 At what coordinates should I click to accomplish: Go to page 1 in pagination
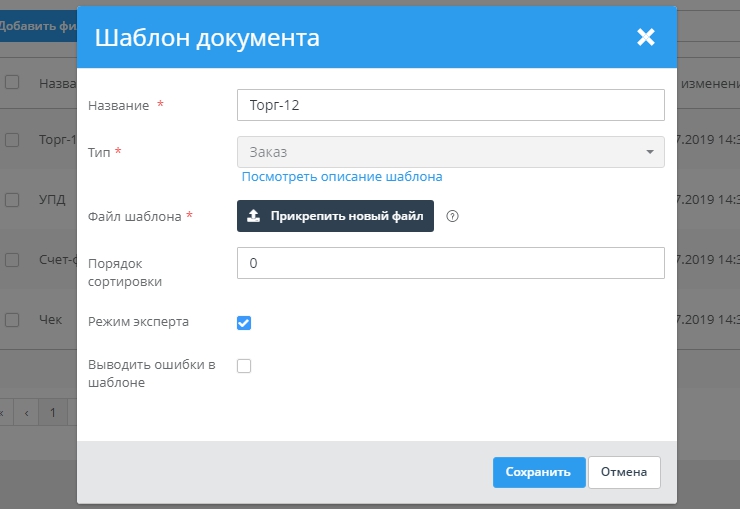click(53, 411)
